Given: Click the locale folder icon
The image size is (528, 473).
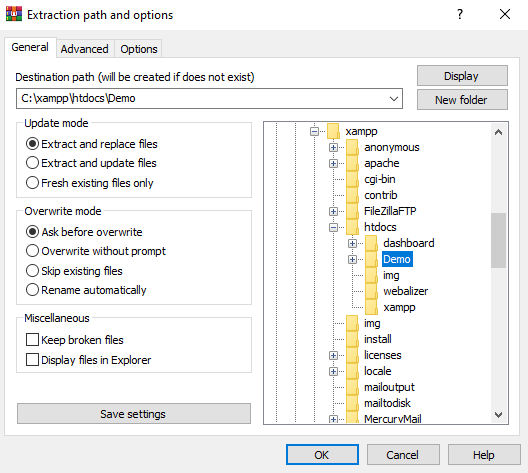Looking at the screenshot, I should click(352, 371).
